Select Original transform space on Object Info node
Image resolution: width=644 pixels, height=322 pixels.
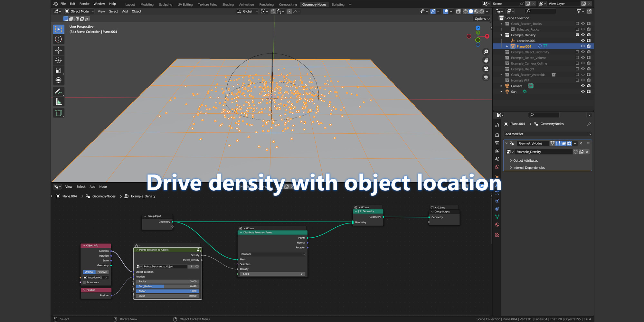point(89,272)
